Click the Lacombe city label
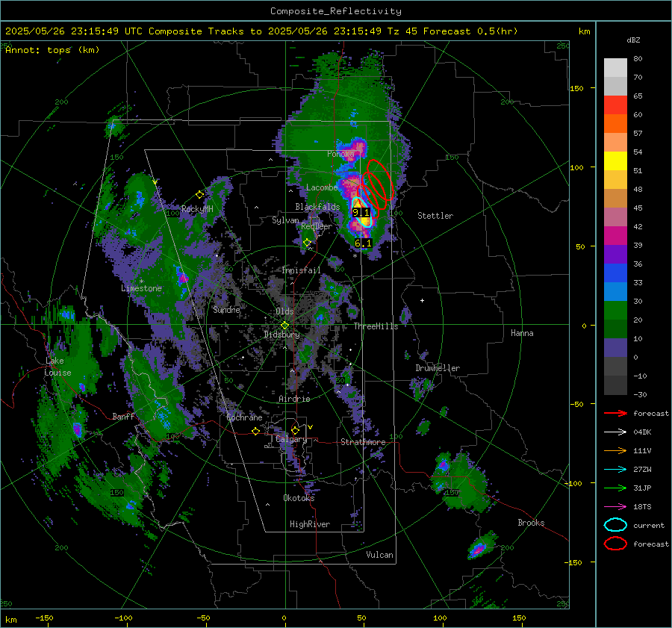 322,187
